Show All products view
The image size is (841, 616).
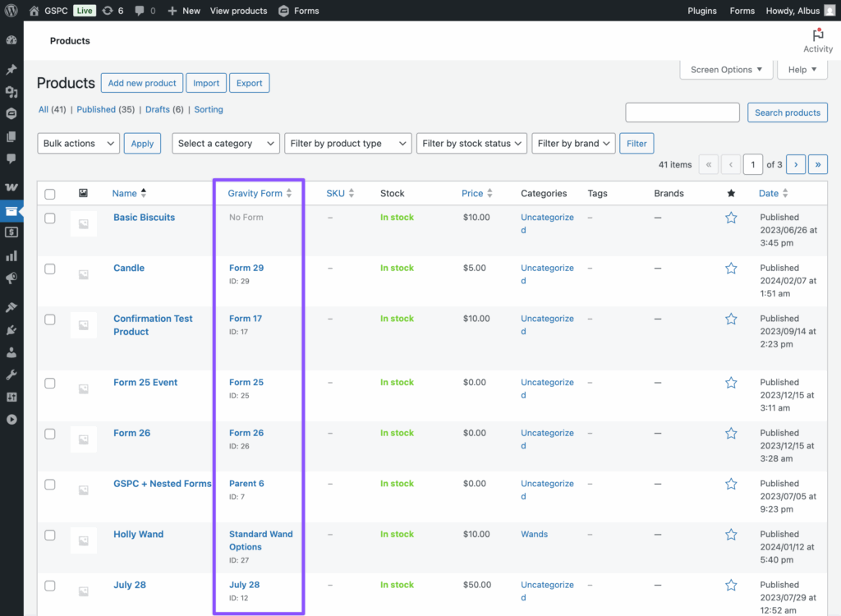(x=44, y=109)
